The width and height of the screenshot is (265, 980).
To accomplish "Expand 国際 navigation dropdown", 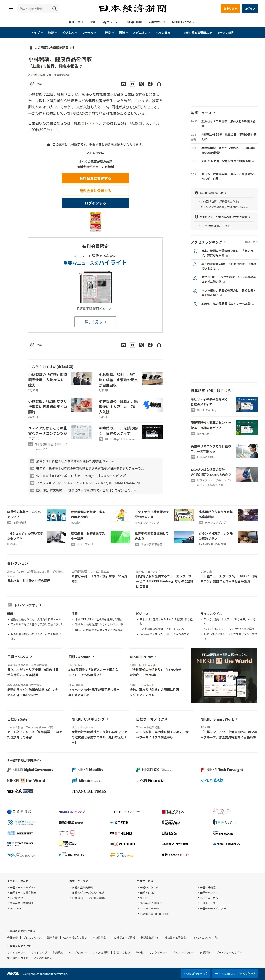I will 124,33.
